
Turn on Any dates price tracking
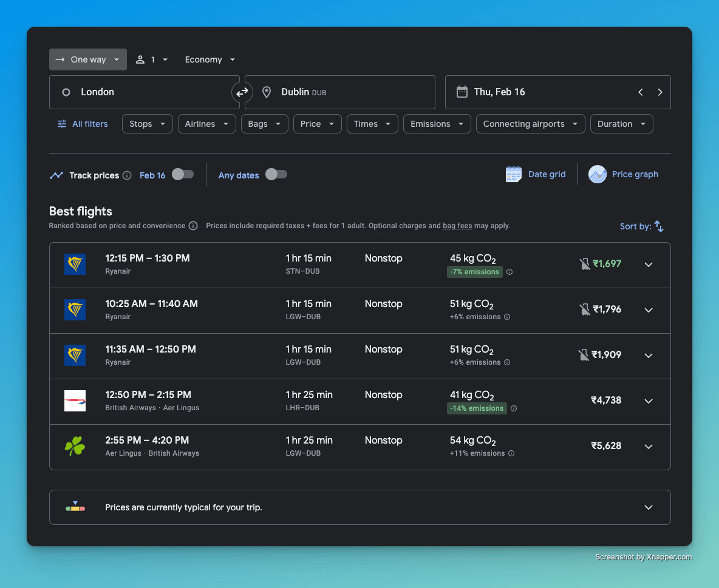pyautogui.click(x=276, y=175)
